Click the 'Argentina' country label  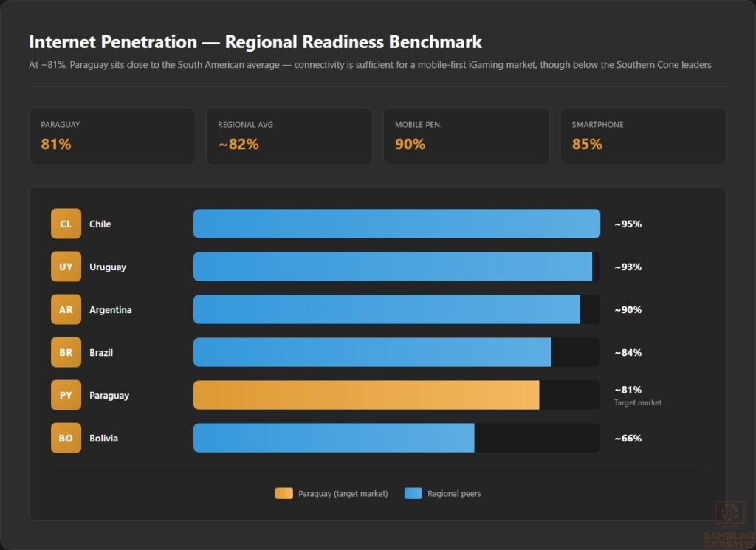pyautogui.click(x=111, y=310)
